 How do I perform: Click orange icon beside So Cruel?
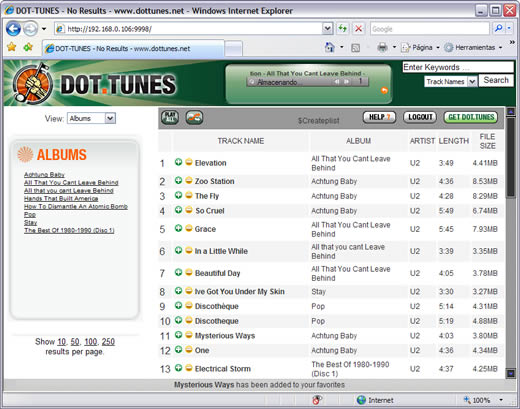coord(189,210)
